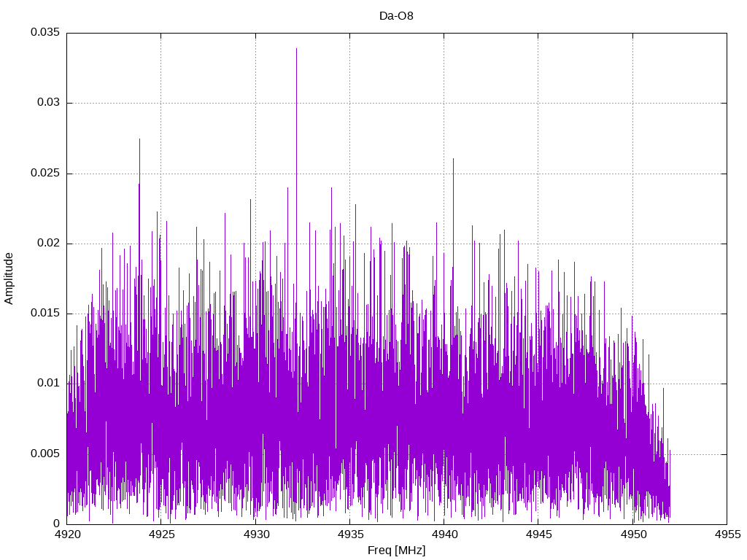The height and width of the screenshot is (560, 747).
Task: Click the 0.005 y-axis tick label
Action: 44,454
